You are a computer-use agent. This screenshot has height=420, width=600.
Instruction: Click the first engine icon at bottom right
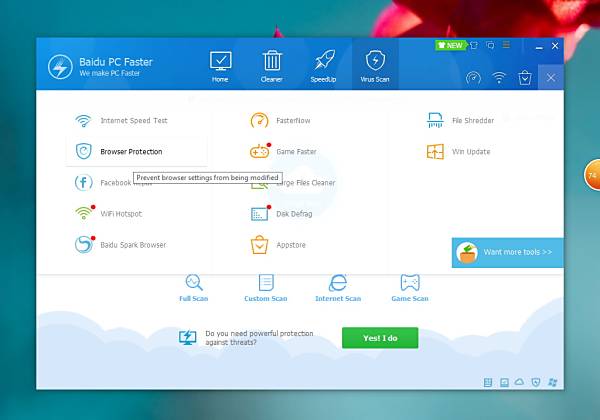pos(488,382)
